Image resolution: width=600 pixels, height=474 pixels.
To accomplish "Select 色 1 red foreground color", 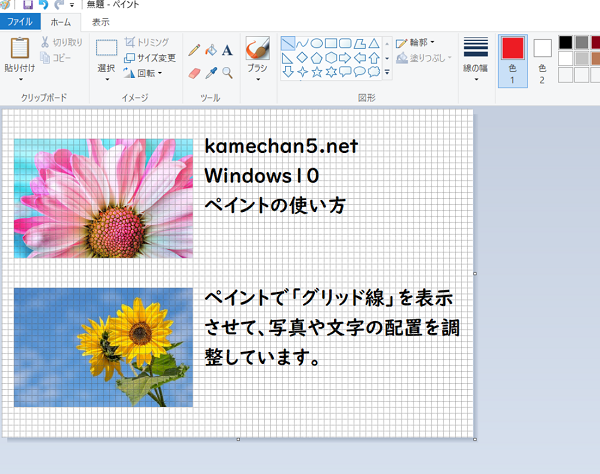I will [513, 60].
